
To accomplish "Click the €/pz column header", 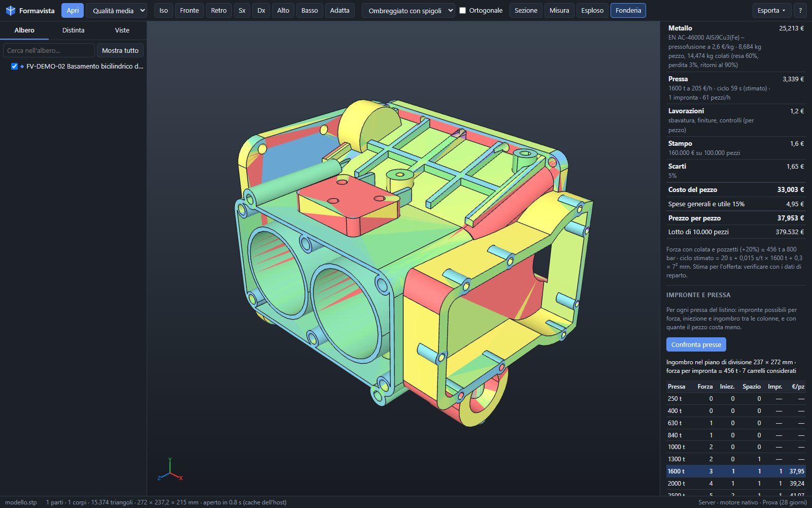I will point(798,387).
